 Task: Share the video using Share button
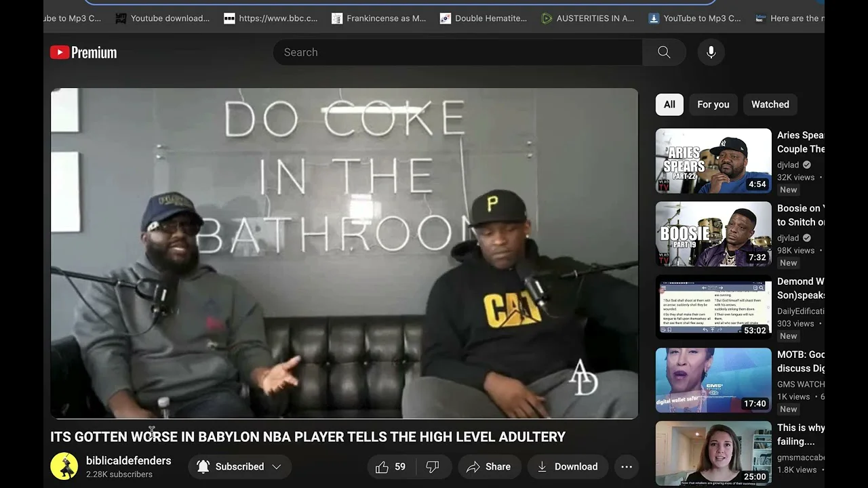point(489,466)
